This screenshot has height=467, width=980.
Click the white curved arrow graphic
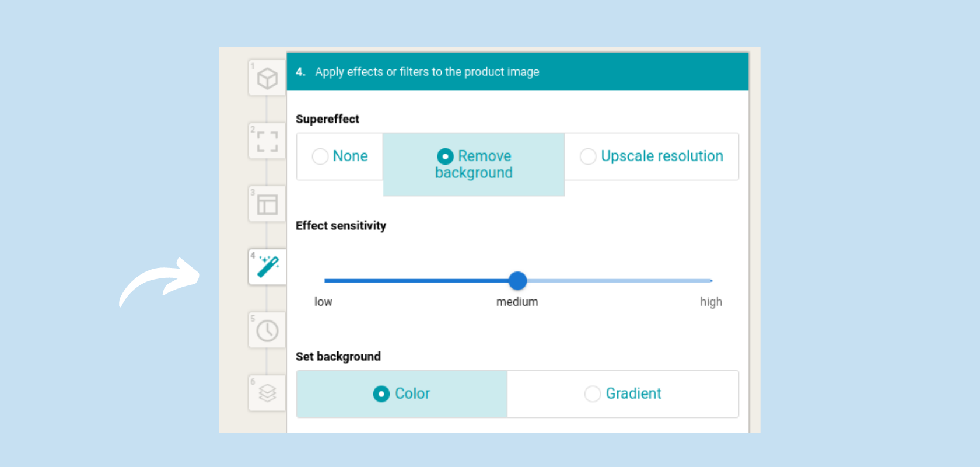(x=159, y=281)
